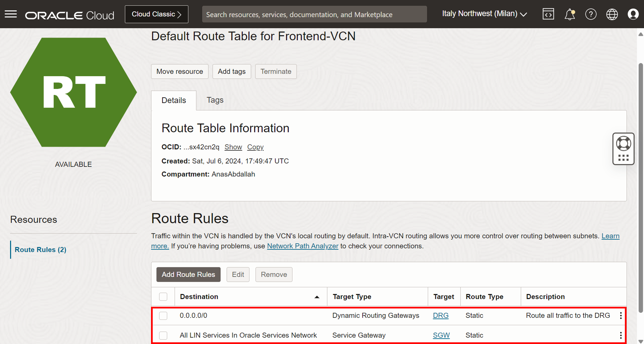This screenshot has height=344, width=644.
Task: Click the Remove route rules button
Action: coord(274,275)
